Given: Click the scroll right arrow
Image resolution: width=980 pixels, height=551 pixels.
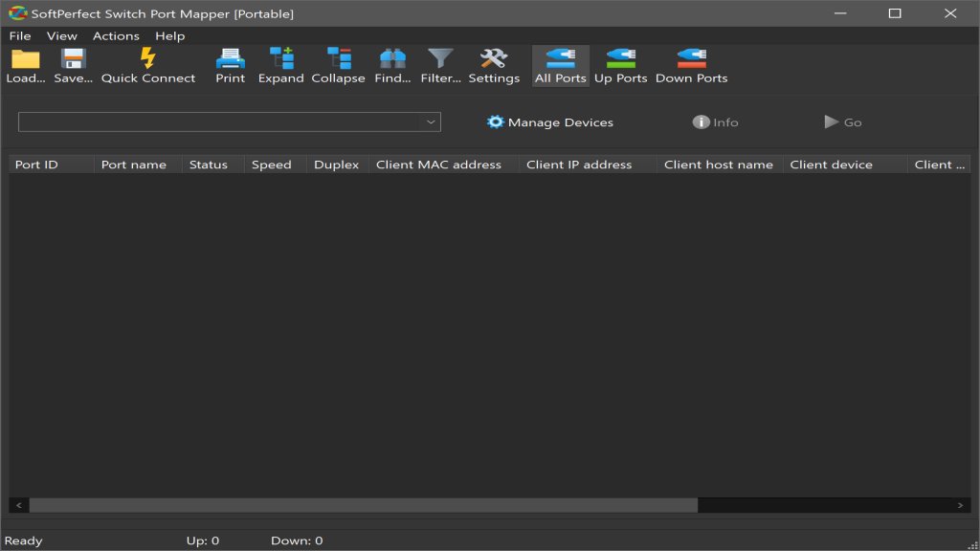Looking at the screenshot, I should coord(960,505).
